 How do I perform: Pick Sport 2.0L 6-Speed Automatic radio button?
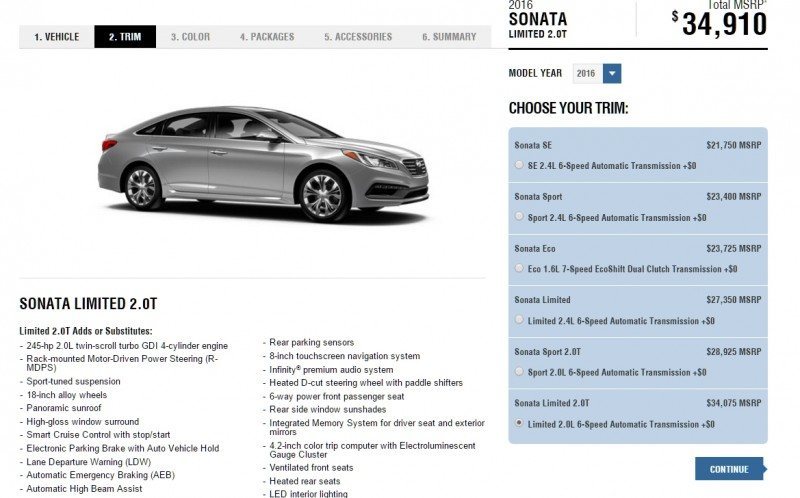coord(519,371)
